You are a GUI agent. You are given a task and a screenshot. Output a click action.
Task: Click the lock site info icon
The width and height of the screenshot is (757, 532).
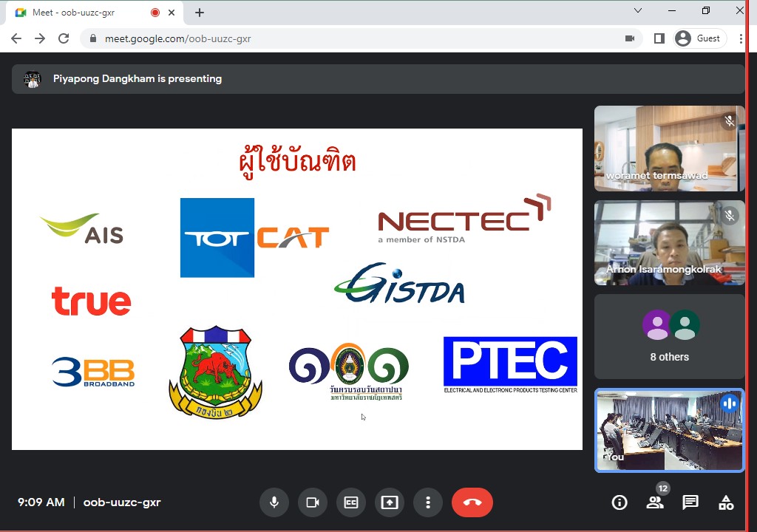click(93, 38)
